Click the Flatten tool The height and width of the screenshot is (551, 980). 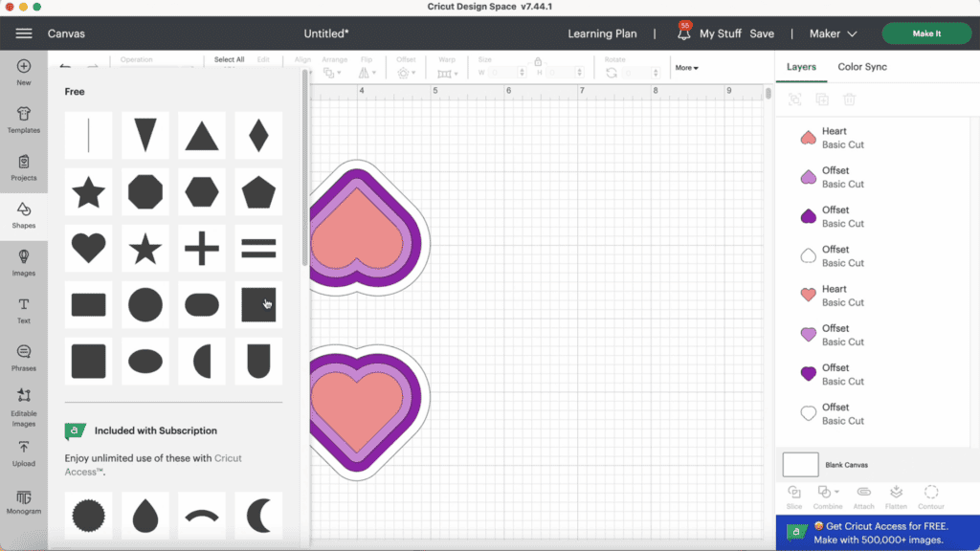[x=896, y=497]
